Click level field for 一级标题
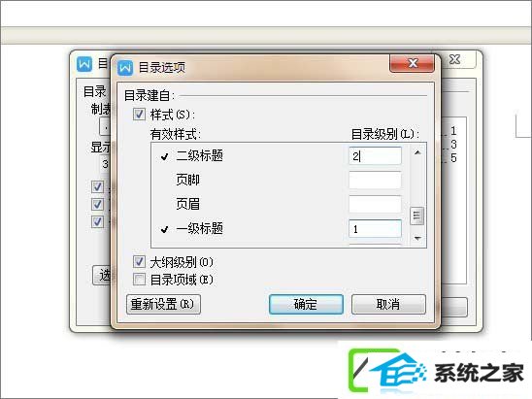532x399 pixels. tap(375, 229)
